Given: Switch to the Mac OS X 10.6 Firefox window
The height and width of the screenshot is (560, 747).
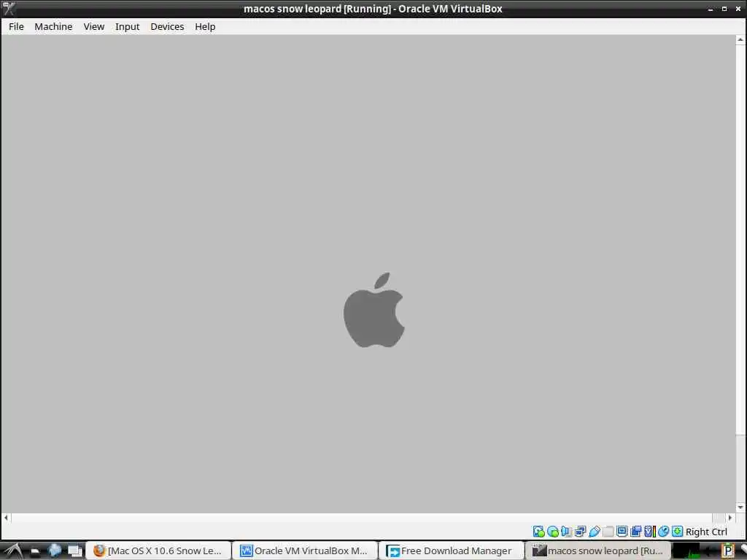Looking at the screenshot, I should pyautogui.click(x=158, y=551).
